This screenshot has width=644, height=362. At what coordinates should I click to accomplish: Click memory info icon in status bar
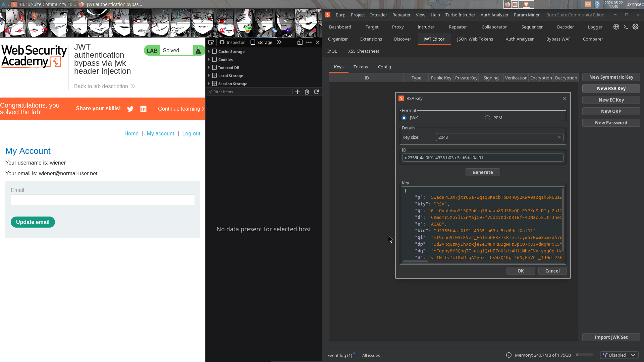(x=509, y=355)
